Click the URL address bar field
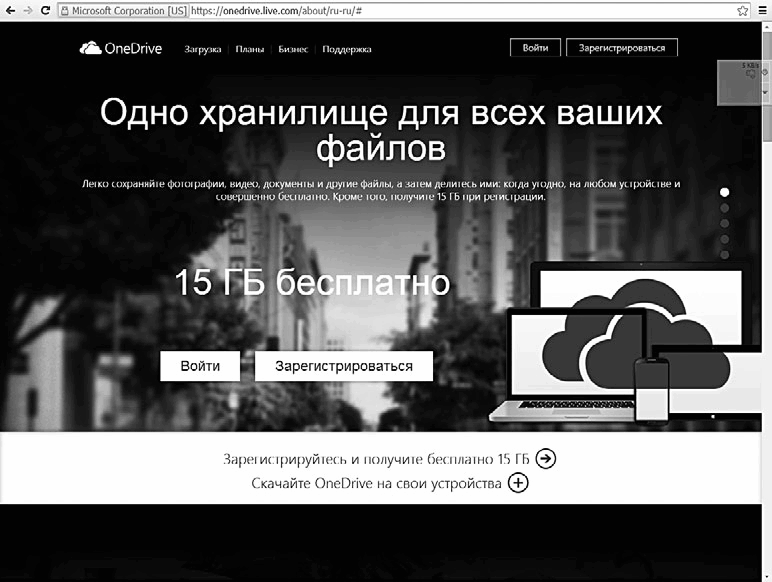 pyautogui.click(x=404, y=10)
